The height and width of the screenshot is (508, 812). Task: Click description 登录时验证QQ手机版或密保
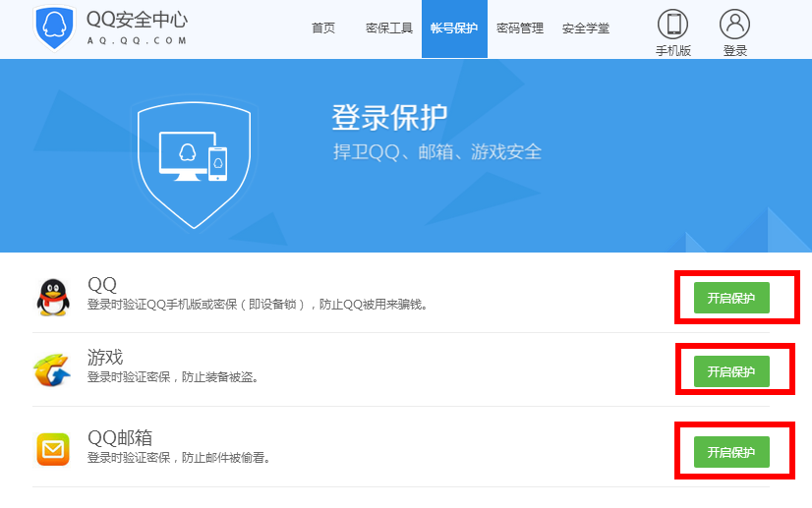[258, 305]
